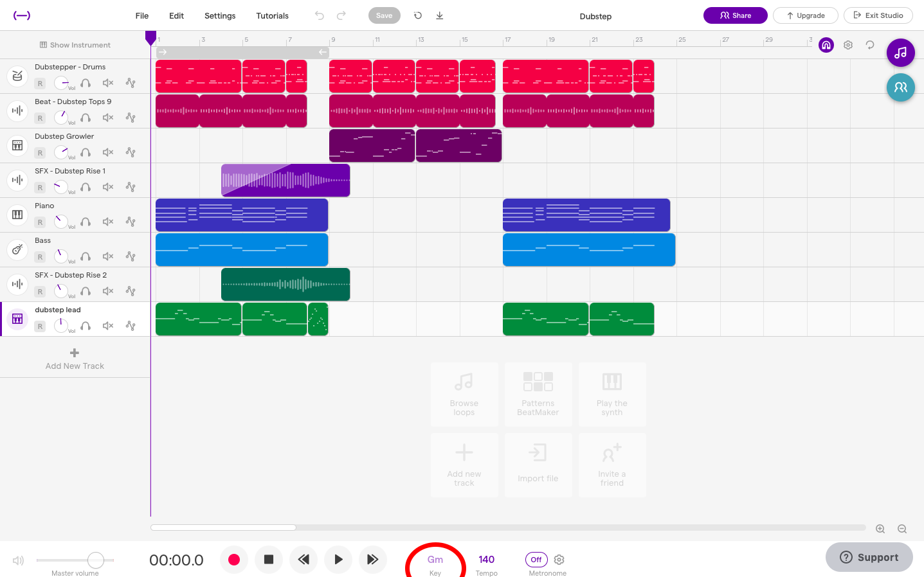Open the File menu
Image resolution: width=924 pixels, height=577 pixels.
click(x=141, y=15)
